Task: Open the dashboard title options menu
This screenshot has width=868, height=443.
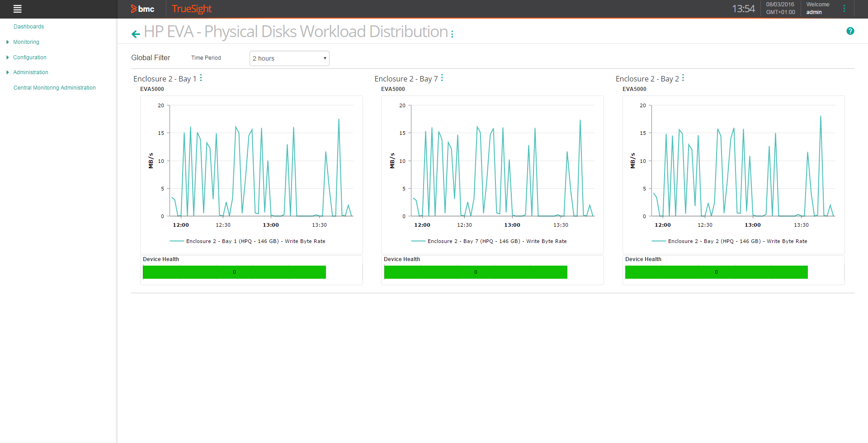Action: point(452,34)
